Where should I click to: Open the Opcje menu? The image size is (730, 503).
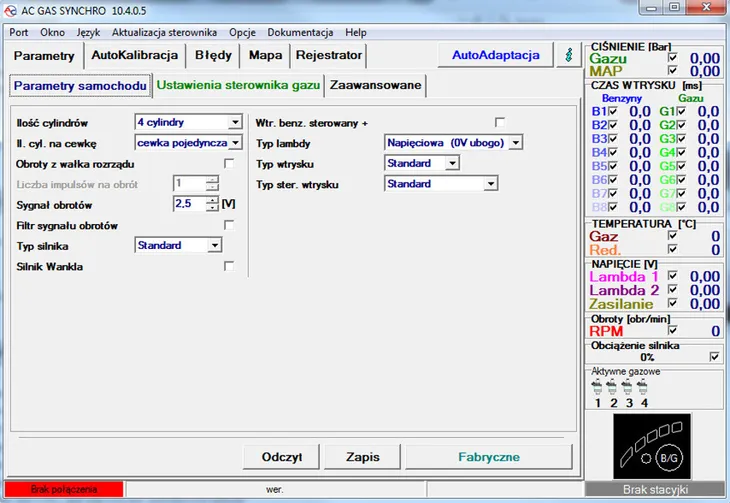(x=242, y=33)
